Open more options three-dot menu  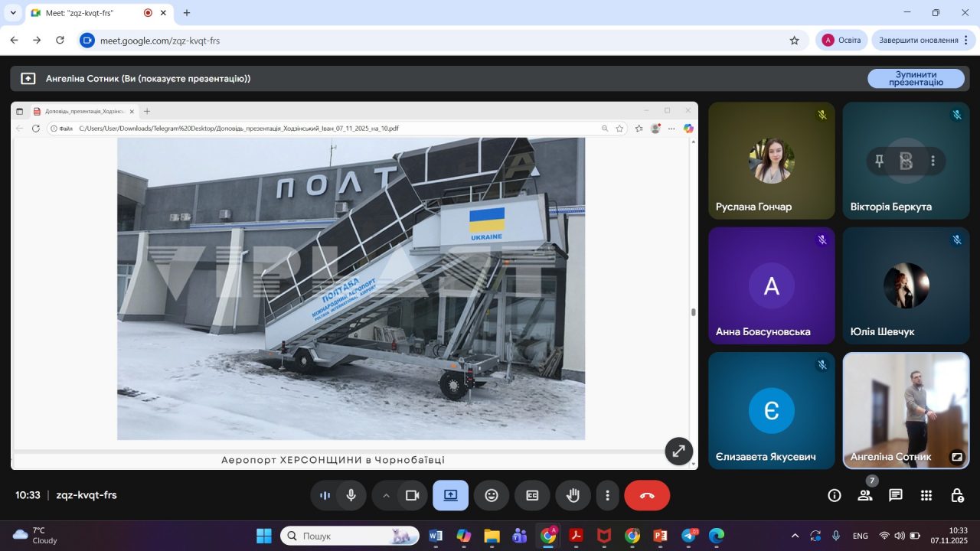(607, 495)
